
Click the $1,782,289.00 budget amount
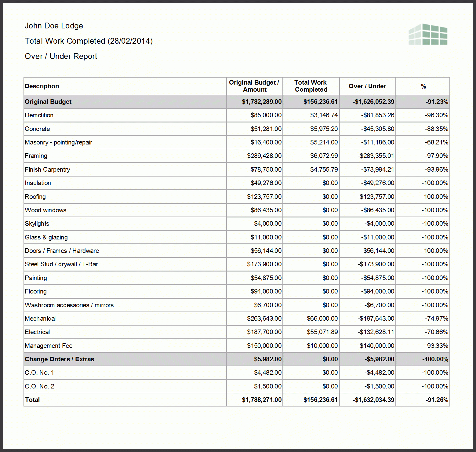(x=262, y=102)
